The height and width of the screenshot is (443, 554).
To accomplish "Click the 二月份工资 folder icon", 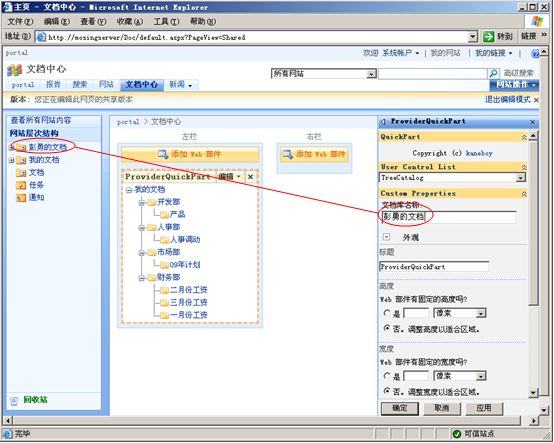I will (x=164, y=290).
